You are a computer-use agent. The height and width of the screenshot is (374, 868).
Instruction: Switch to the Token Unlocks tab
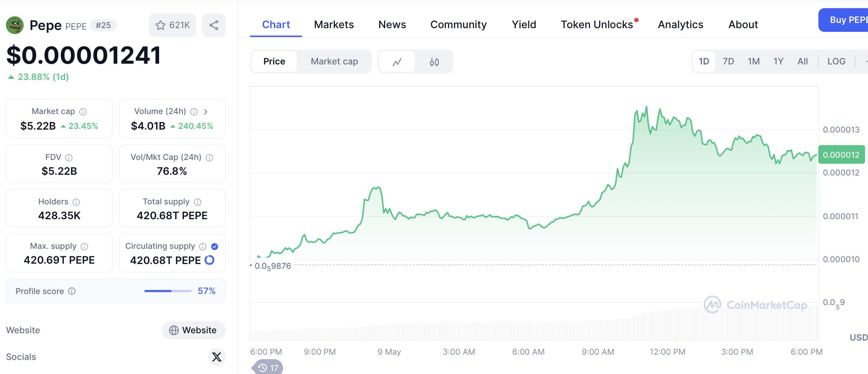pos(597,25)
